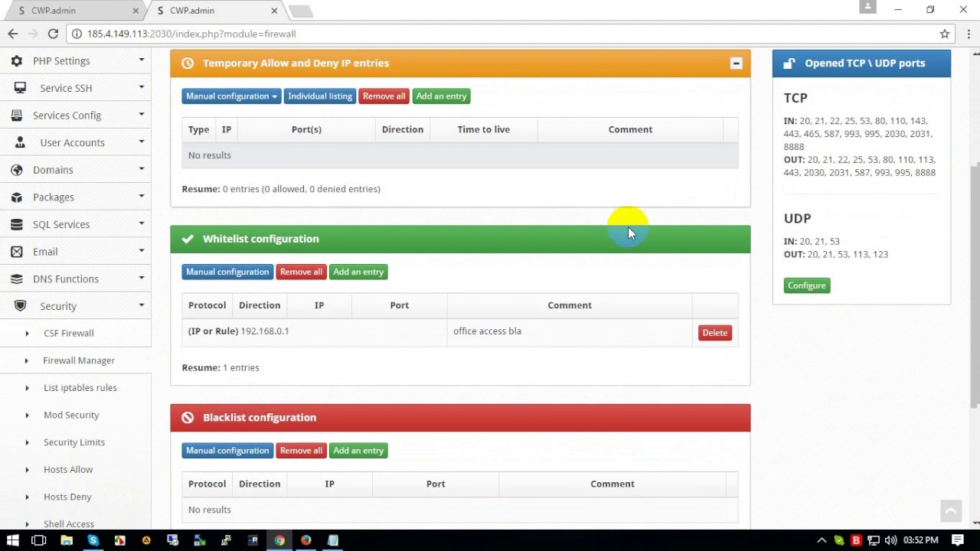Open File Explorer from the taskbar
980x551 pixels.
(67, 540)
